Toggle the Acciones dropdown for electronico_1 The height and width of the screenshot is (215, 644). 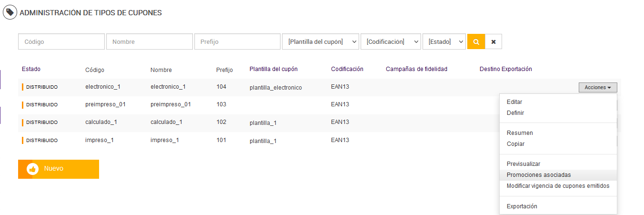[597, 87]
